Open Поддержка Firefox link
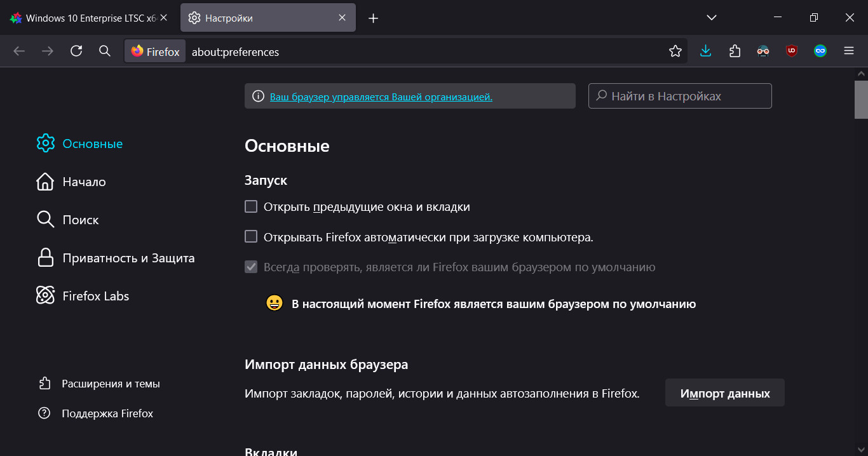The height and width of the screenshot is (456, 868). 107,413
